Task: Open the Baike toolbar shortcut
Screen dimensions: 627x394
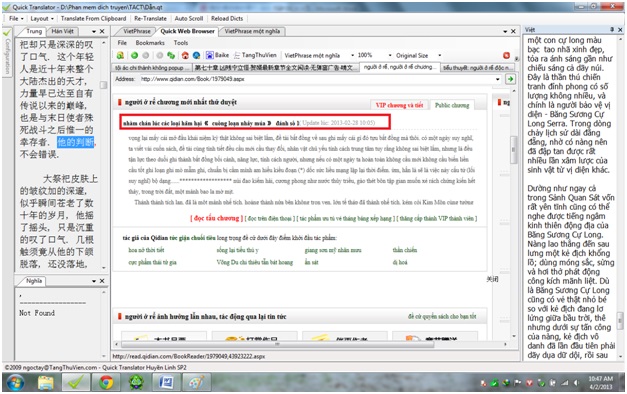Action: [218, 55]
